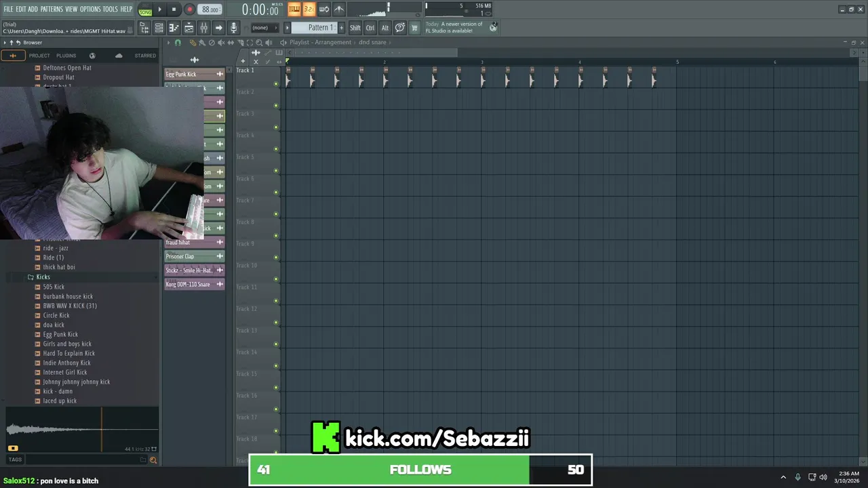Select the playlist paint brush tool

tap(202, 43)
